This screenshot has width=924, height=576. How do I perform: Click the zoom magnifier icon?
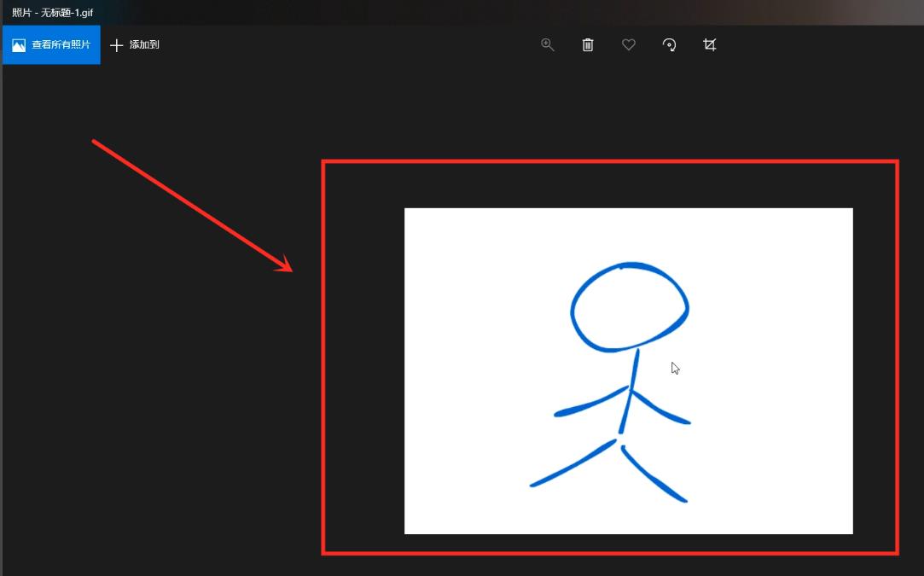(548, 45)
